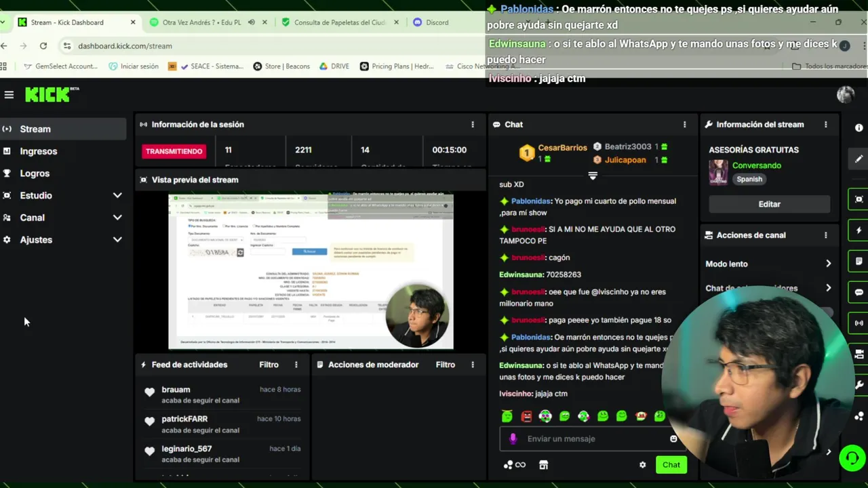Image resolution: width=868 pixels, height=488 pixels.
Task: Open Información del stream options menu
Action: point(825,125)
